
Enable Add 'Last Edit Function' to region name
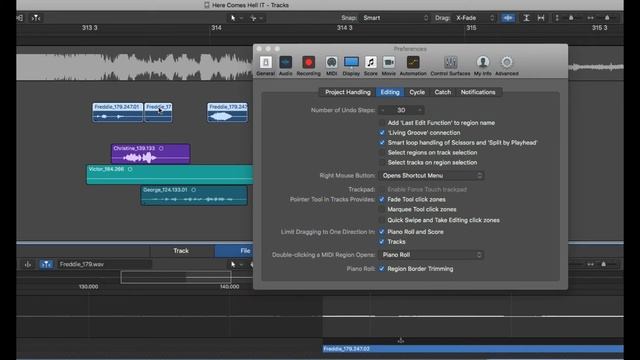click(382, 123)
